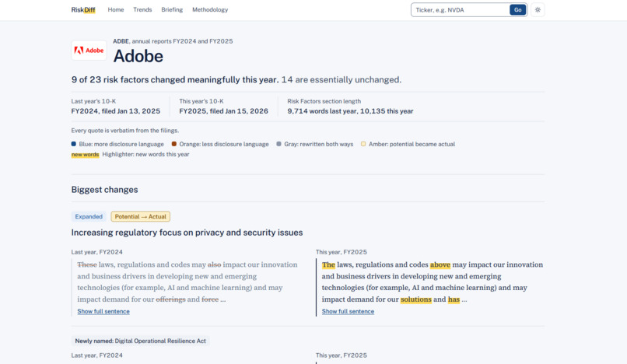Click 'Newly named: Digital Operational Resilience Act' tag
This screenshot has width=627, height=364.
(x=140, y=341)
